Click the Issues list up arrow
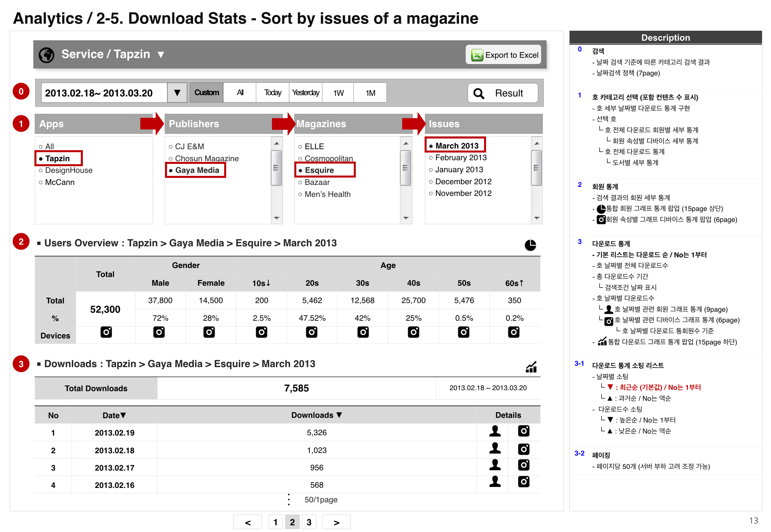Viewport: 771px width, 532px height. coord(537,144)
